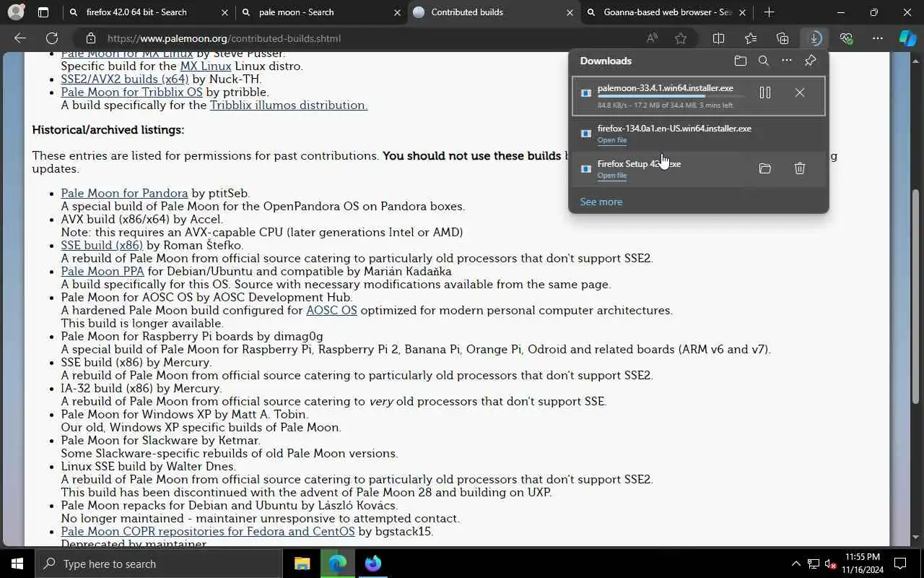Go back to the previous page
Image resolution: width=924 pixels, height=578 pixels.
pos(20,38)
